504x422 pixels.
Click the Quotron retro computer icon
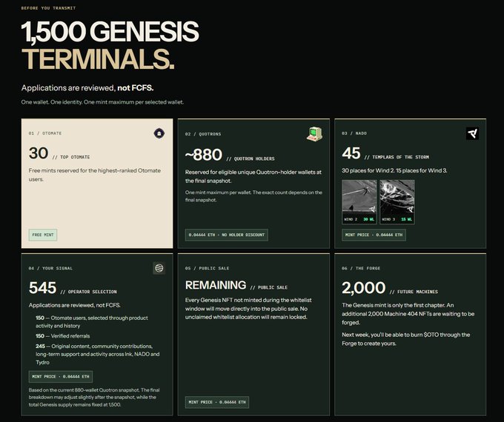point(314,133)
